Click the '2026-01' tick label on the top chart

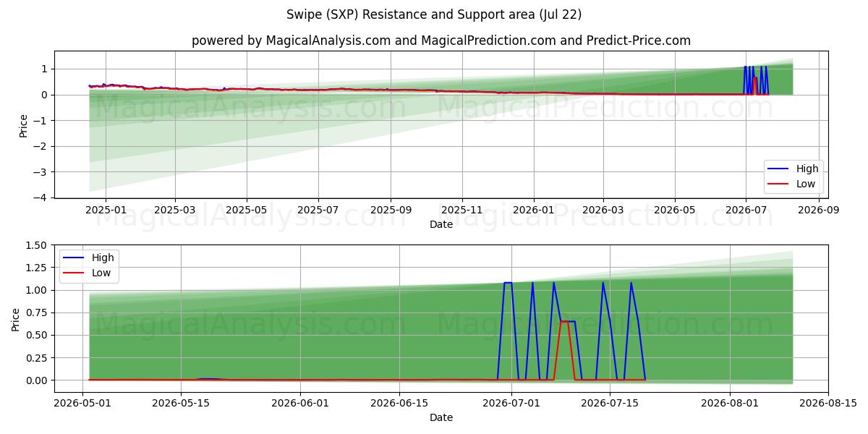534,210
